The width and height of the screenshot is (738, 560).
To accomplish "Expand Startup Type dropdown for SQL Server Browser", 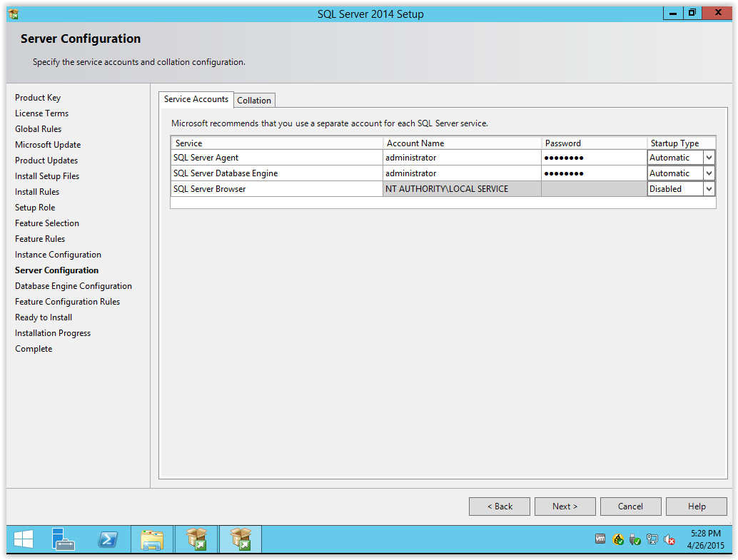I will [709, 189].
